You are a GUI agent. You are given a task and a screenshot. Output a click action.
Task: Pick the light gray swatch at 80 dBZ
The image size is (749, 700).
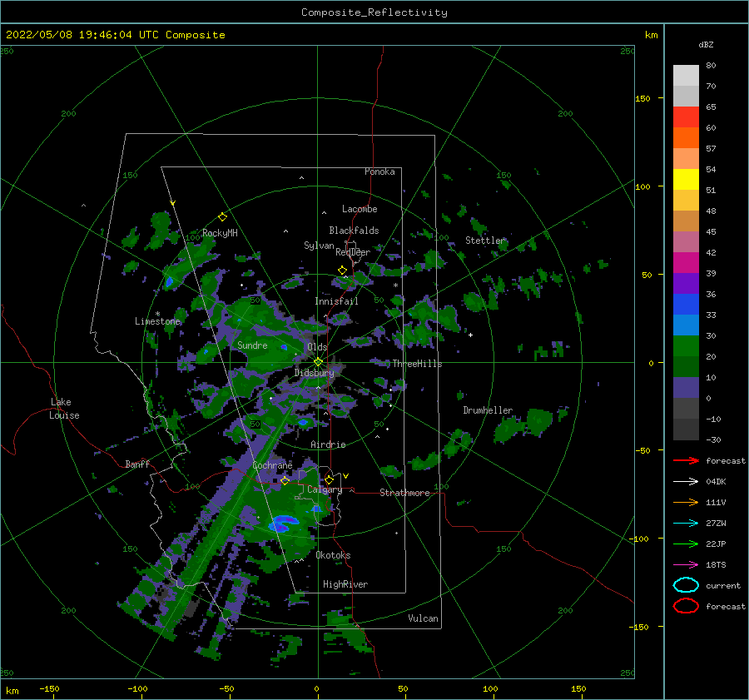tap(686, 76)
